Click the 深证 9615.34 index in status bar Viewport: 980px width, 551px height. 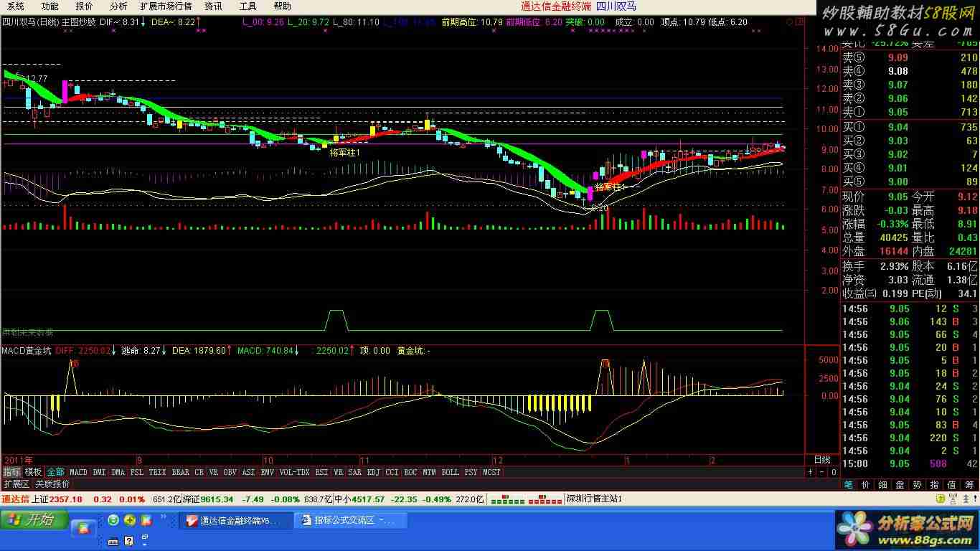pyautogui.click(x=207, y=499)
